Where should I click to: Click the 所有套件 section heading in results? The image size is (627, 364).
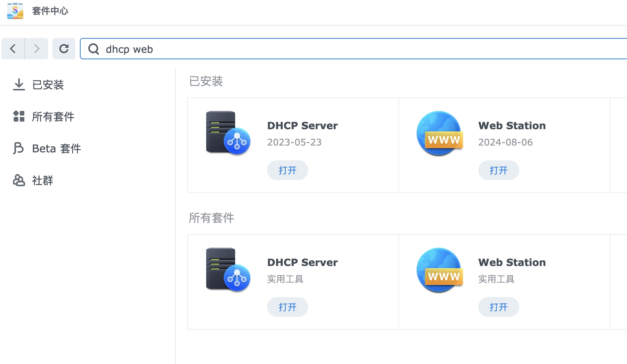212,218
